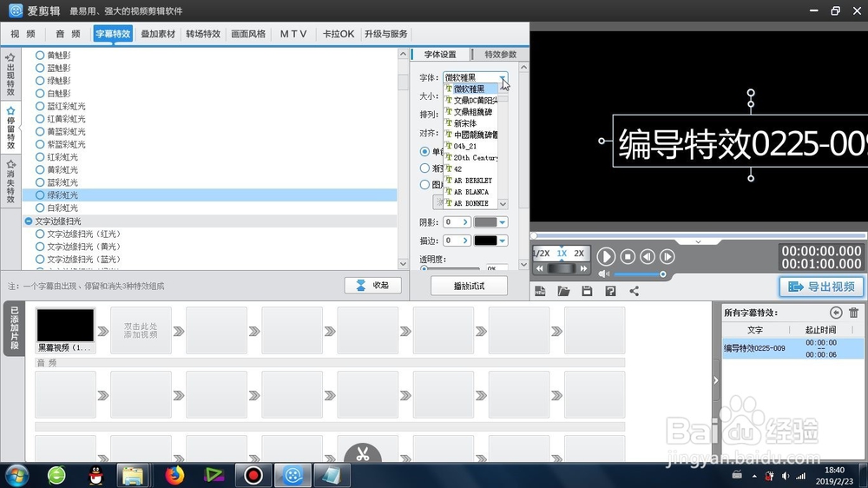Expand the 阴影 value stepper arrow
This screenshot has width=868, height=488.
point(465,222)
